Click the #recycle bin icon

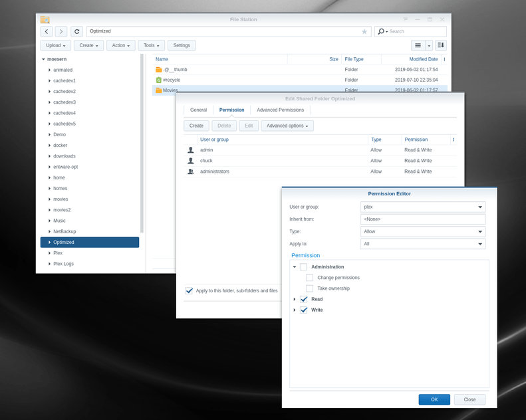tap(159, 80)
